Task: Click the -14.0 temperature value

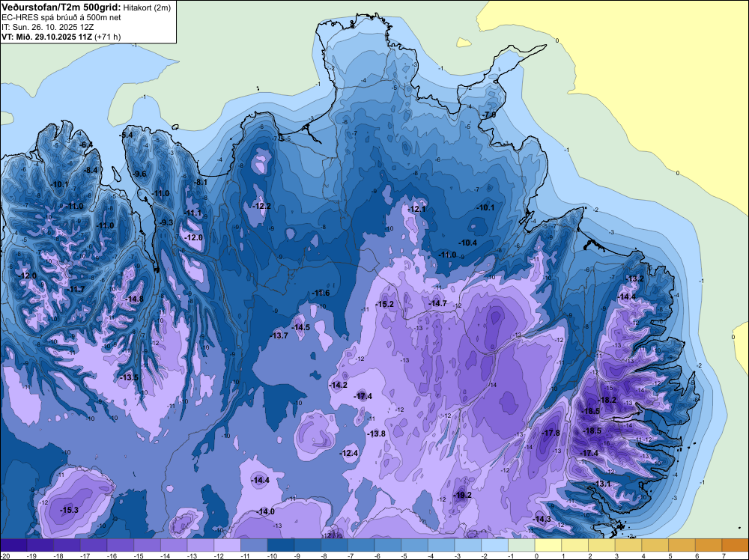Action: point(266,512)
